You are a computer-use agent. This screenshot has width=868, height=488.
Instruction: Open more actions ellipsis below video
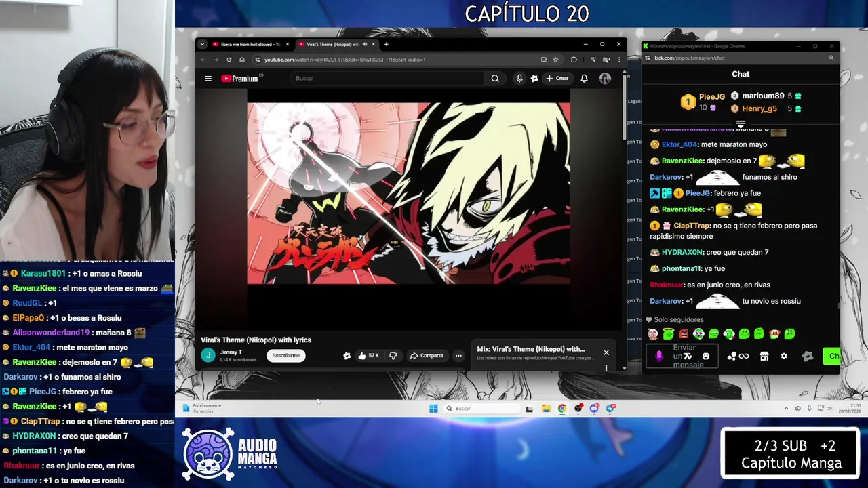(x=458, y=355)
